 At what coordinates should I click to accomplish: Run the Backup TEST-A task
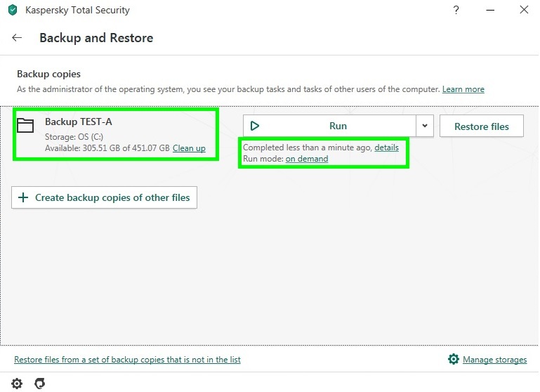[329, 126]
